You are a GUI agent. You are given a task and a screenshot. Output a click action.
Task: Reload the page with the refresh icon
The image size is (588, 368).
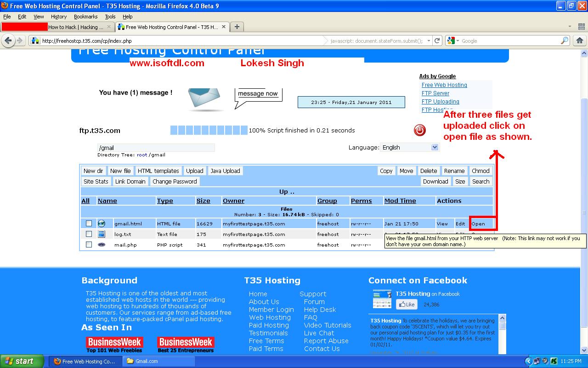[x=437, y=40]
